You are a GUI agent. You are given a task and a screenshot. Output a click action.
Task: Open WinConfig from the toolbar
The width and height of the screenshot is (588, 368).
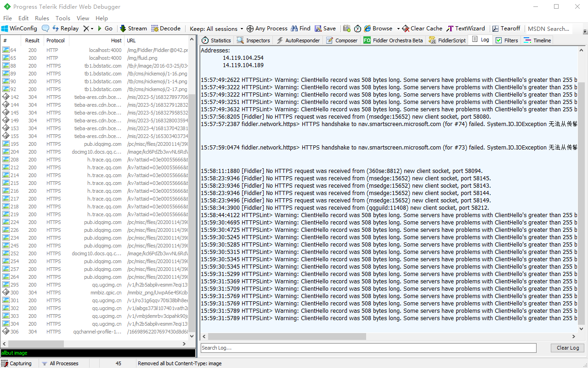tap(19, 29)
